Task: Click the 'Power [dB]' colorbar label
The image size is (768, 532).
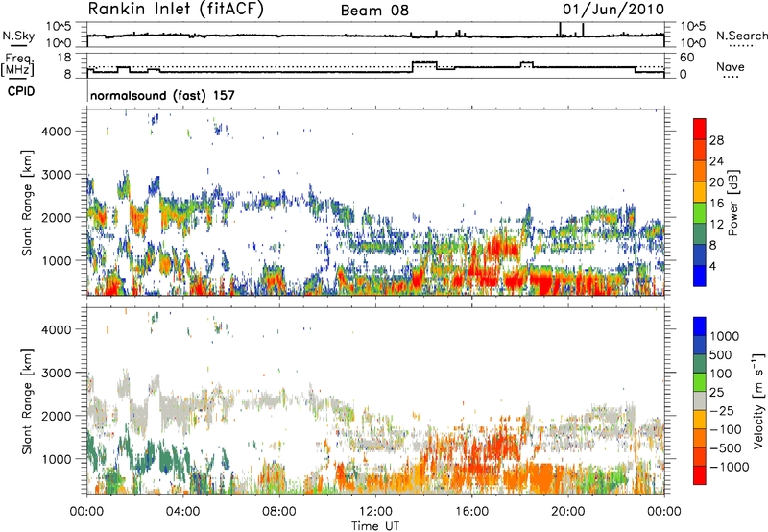Action: point(732,203)
